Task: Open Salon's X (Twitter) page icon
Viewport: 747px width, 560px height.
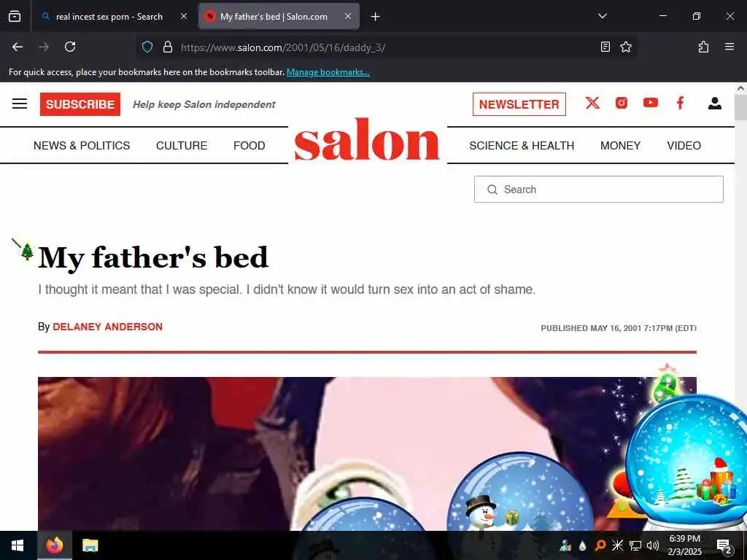Action: (592, 103)
